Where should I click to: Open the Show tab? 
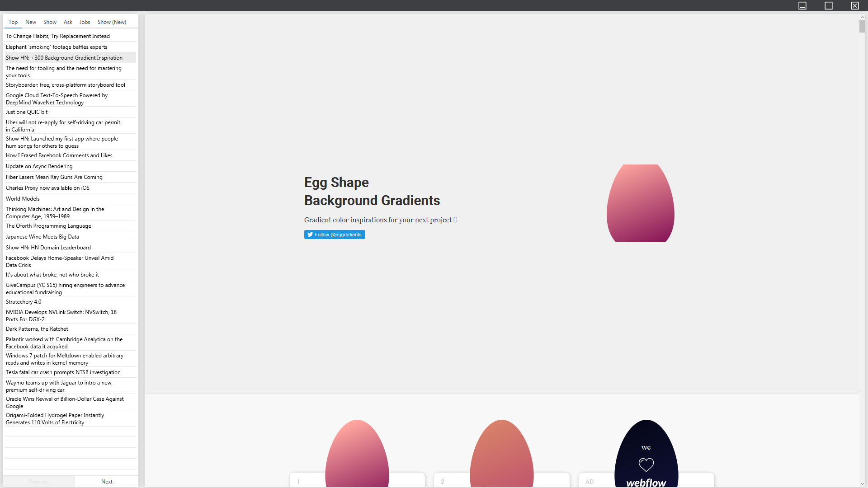(50, 22)
